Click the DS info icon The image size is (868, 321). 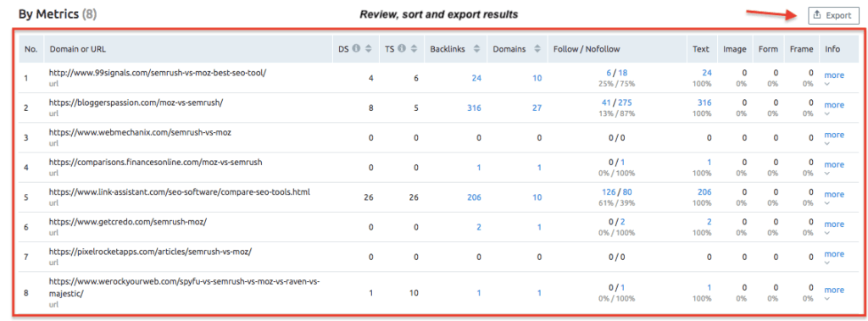tap(357, 49)
